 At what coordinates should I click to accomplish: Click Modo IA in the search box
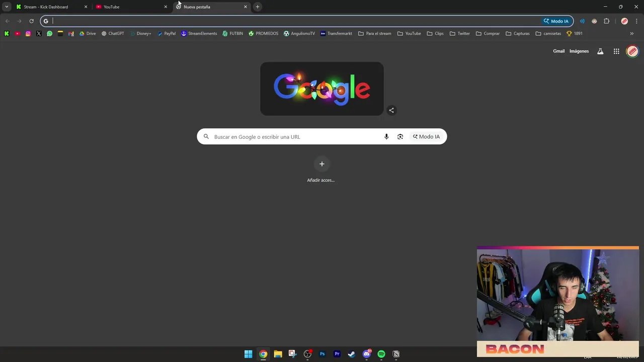tap(426, 137)
